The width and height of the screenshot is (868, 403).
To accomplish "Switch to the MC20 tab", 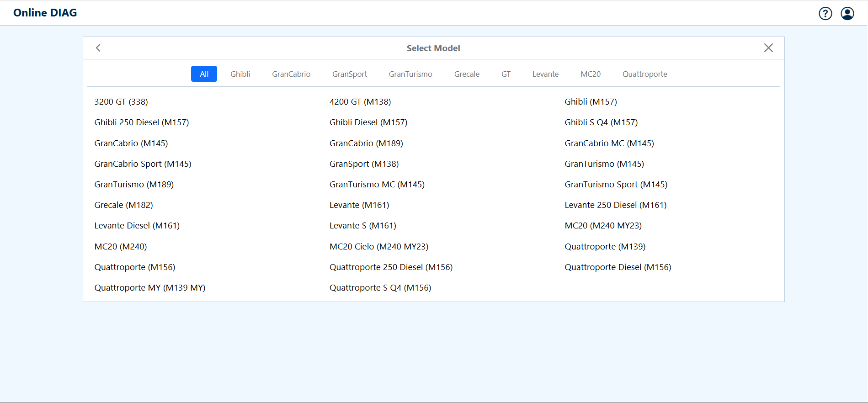I will [590, 74].
